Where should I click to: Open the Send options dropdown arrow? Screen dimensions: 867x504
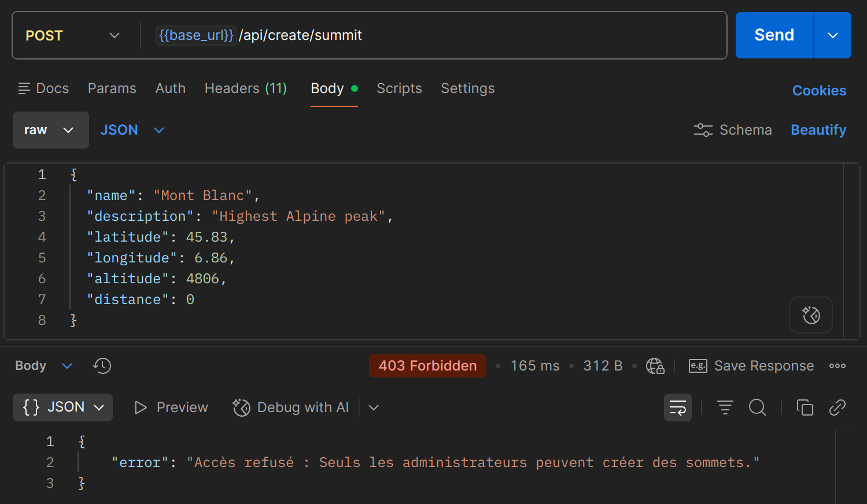(x=833, y=35)
